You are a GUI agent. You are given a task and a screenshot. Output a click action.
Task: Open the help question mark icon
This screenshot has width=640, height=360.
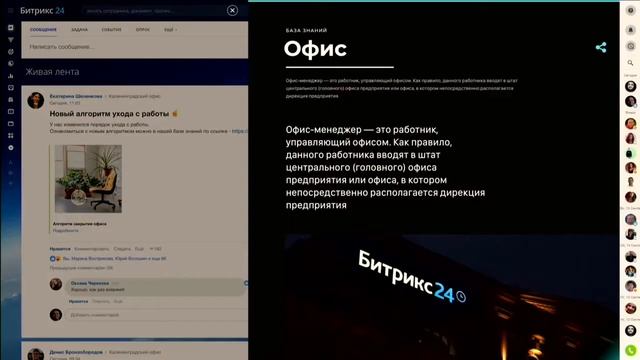tap(631, 11)
